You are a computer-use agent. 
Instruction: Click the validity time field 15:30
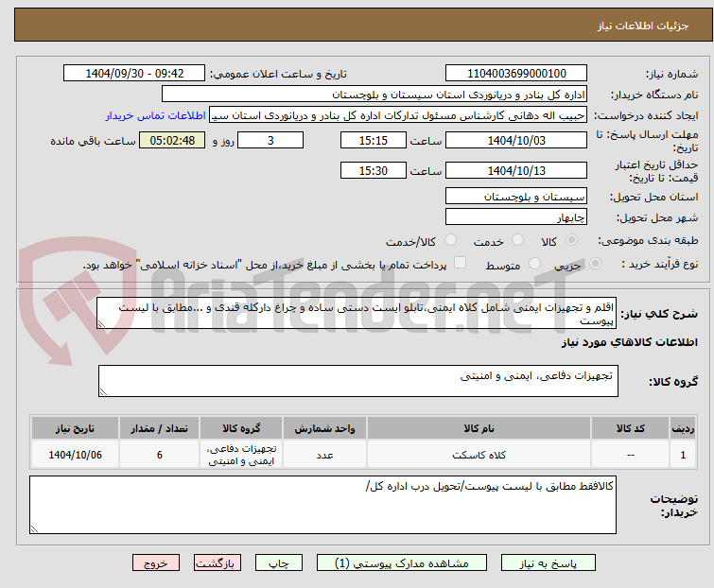coord(374,170)
